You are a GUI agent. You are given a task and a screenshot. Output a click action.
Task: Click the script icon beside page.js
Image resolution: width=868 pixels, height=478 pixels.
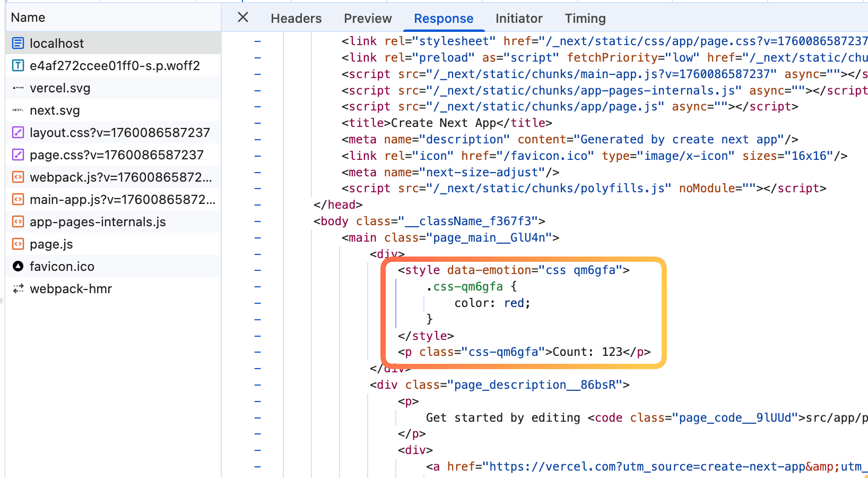(x=18, y=244)
